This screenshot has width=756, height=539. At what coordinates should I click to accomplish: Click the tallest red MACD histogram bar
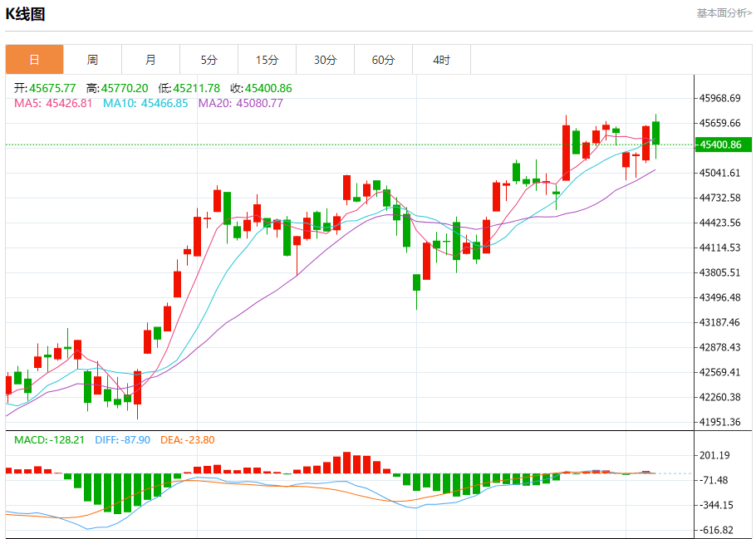[x=347, y=463]
